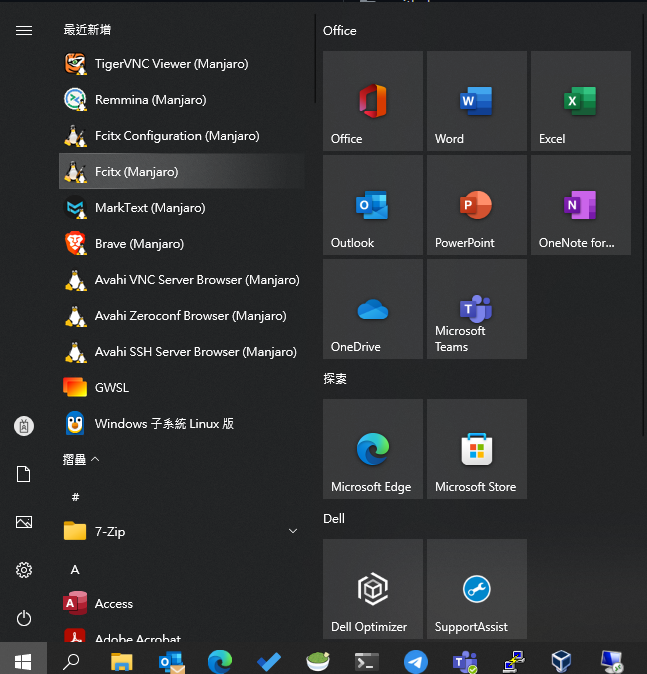The width and height of the screenshot is (647, 674).
Task: Open the OneDrive tile
Action: pos(373,309)
